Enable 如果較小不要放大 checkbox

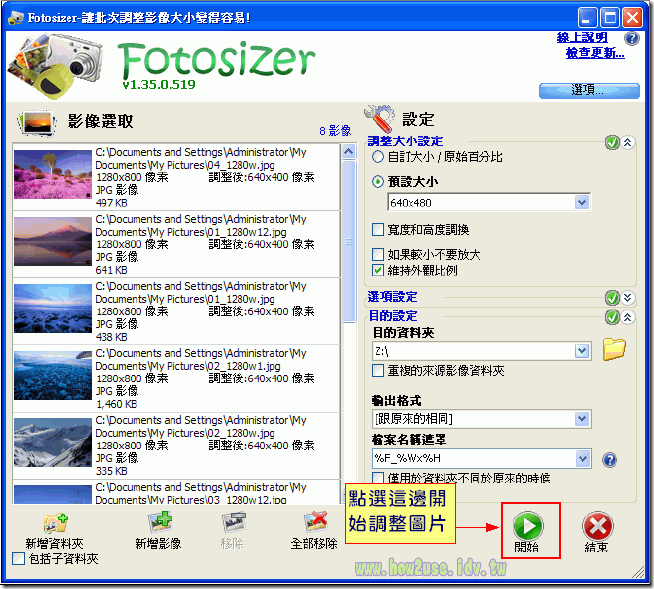click(x=377, y=254)
